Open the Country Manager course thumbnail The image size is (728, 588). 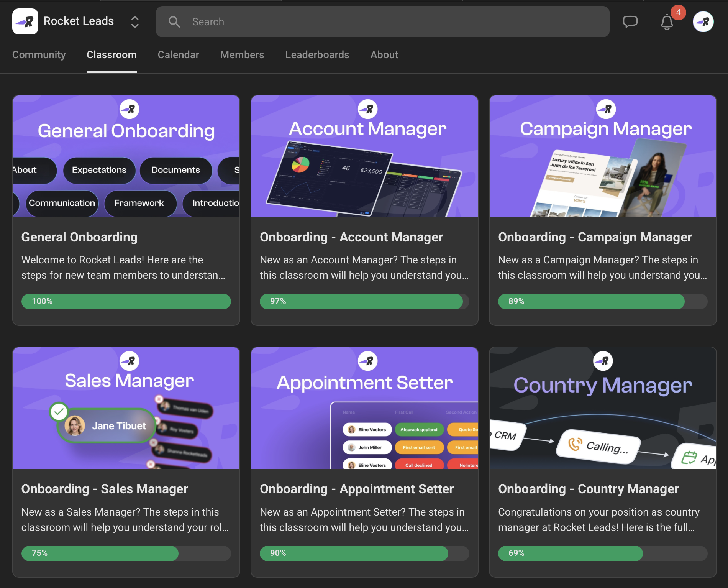(x=603, y=408)
